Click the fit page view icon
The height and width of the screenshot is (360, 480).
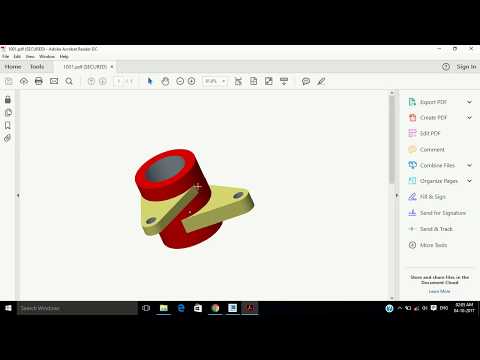point(253,81)
